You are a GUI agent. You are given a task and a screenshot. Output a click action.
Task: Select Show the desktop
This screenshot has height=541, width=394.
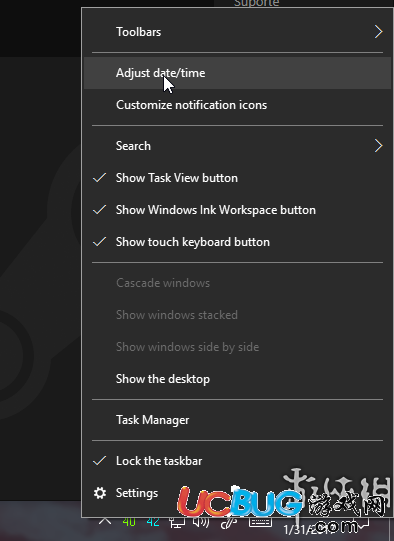click(x=237, y=379)
